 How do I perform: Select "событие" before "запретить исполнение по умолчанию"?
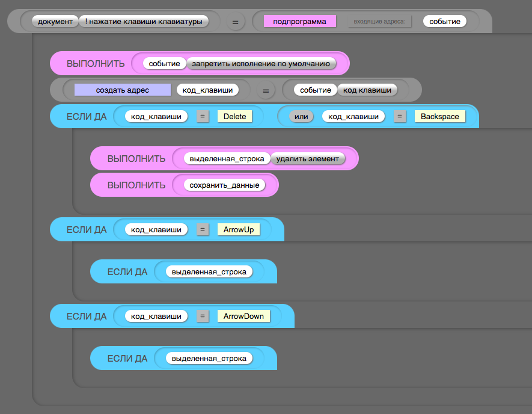pos(164,64)
